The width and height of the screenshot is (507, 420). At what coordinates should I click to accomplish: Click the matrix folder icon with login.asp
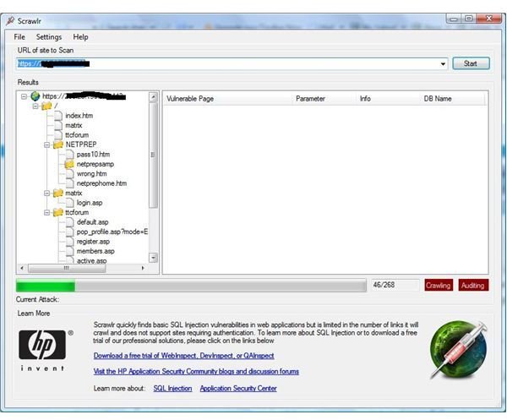click(x=58, y=193)
